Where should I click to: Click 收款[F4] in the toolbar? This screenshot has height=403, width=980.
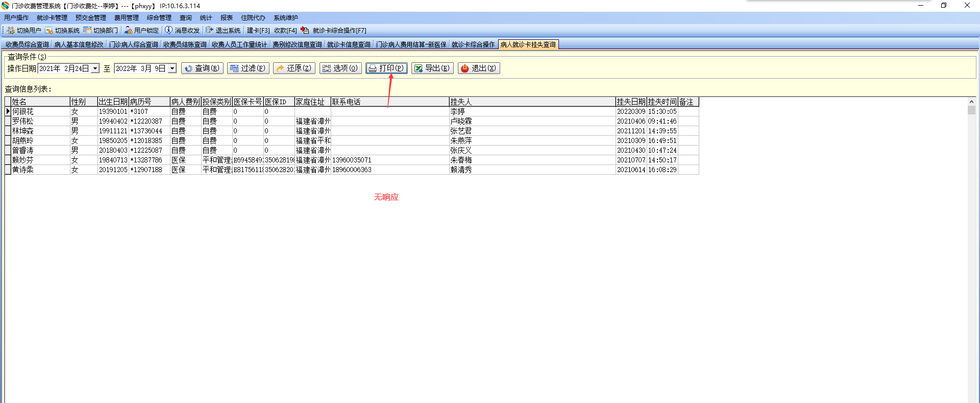tap(285, 31)
